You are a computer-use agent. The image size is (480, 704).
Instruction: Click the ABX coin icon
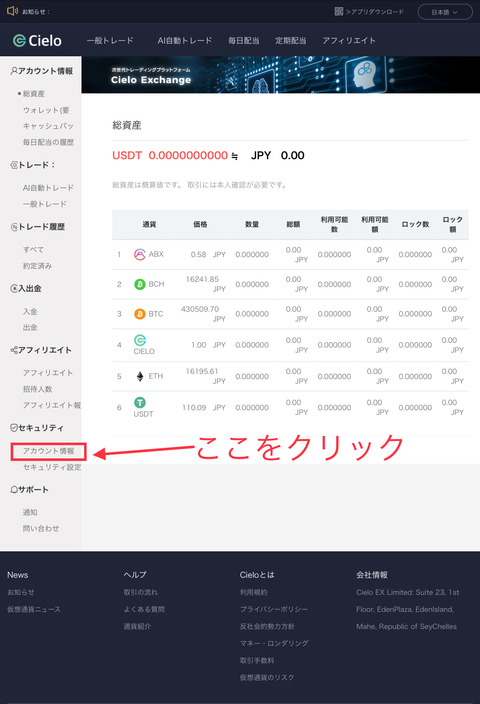pos(140,255)
